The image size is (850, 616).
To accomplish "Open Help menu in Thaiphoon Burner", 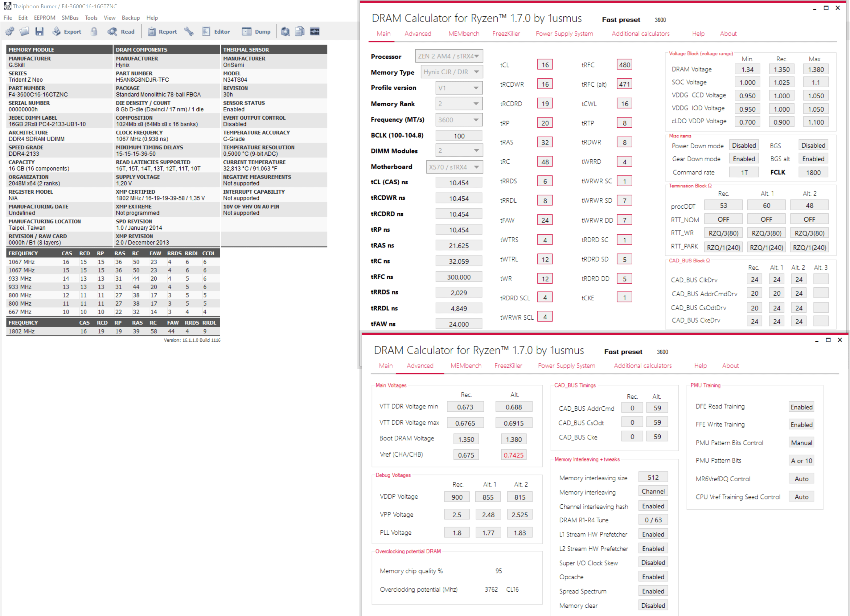I will [152, 18].
